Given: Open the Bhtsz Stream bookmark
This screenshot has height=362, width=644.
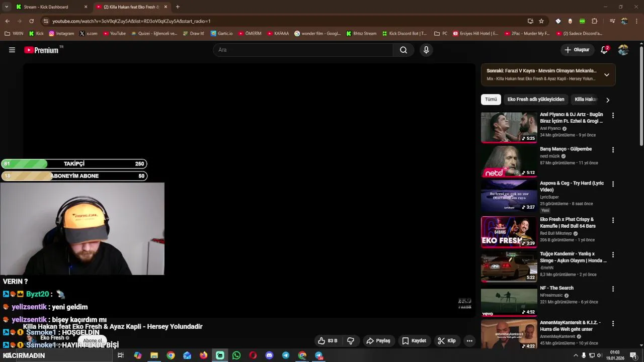Looking at the screenshot, I should (x=361, y=34).
